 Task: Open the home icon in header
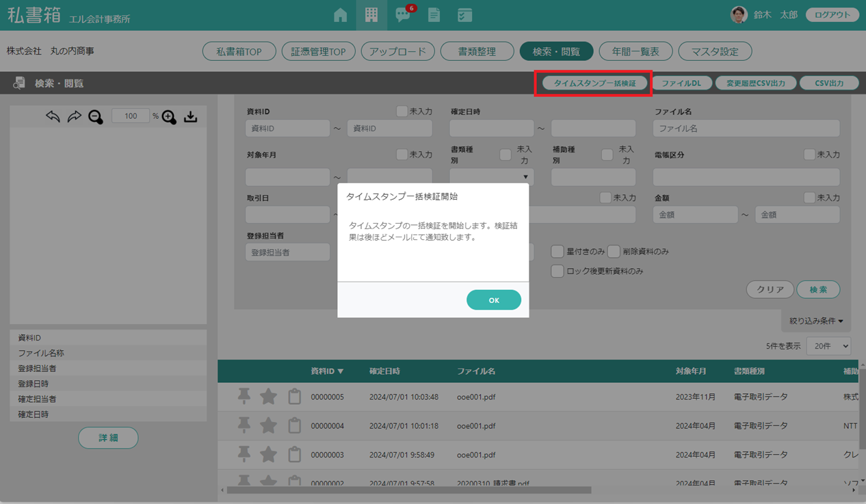click(340, 15)
